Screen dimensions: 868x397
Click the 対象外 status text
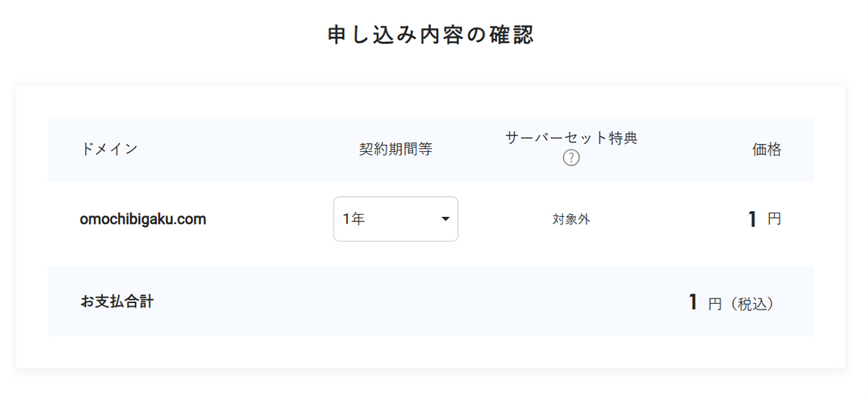(x=571, y=219)
